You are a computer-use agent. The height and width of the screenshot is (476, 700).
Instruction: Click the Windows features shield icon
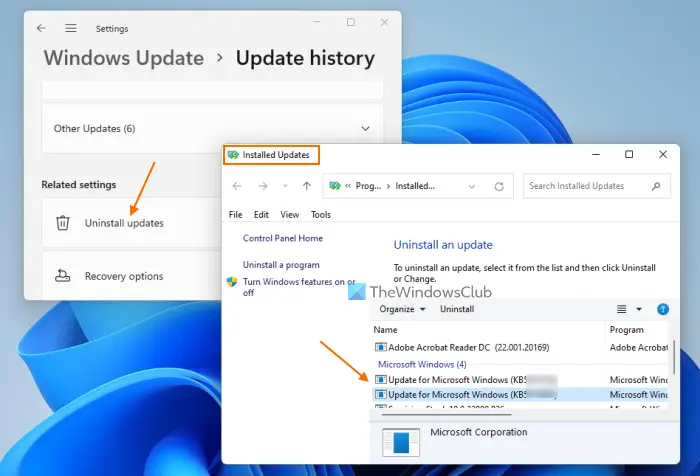(x=232, y=282)
